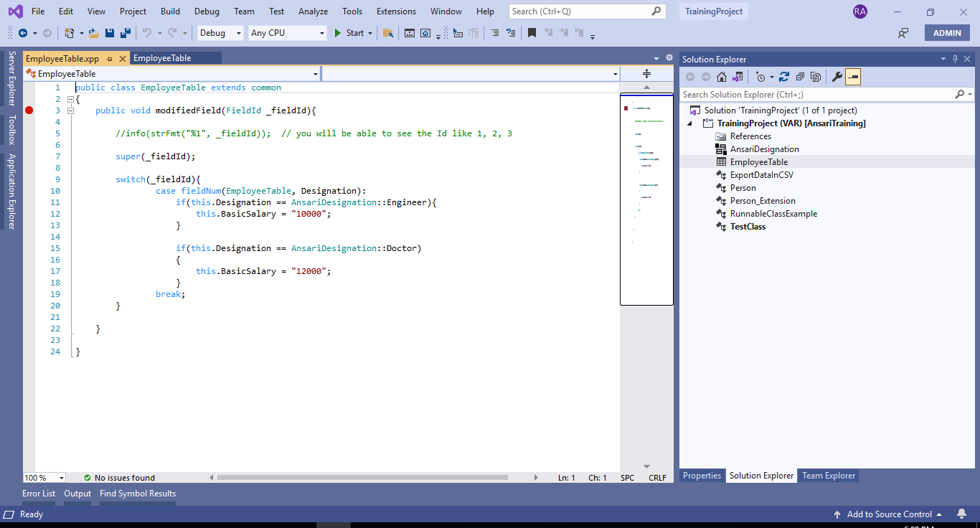This screenshot has width=980, height=528.
Task: Click the Home icon in Solution Explorer
Action: [x=721, y=76]
